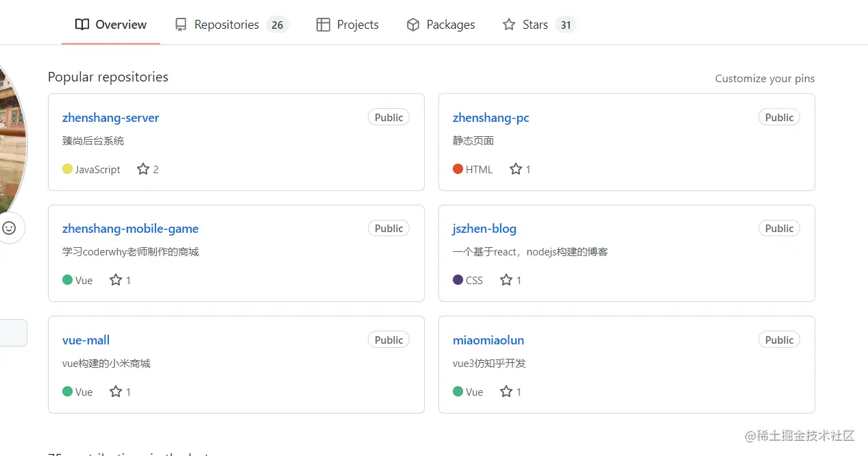This screenshot has height=456, width=868.
Task: Click the "HTML" language label
Action: [x=480, y=169]
